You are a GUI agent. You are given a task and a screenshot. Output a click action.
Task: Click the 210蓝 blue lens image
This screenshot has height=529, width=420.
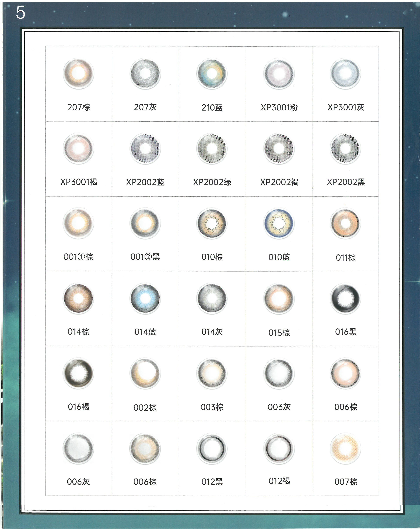pos(212,74)
